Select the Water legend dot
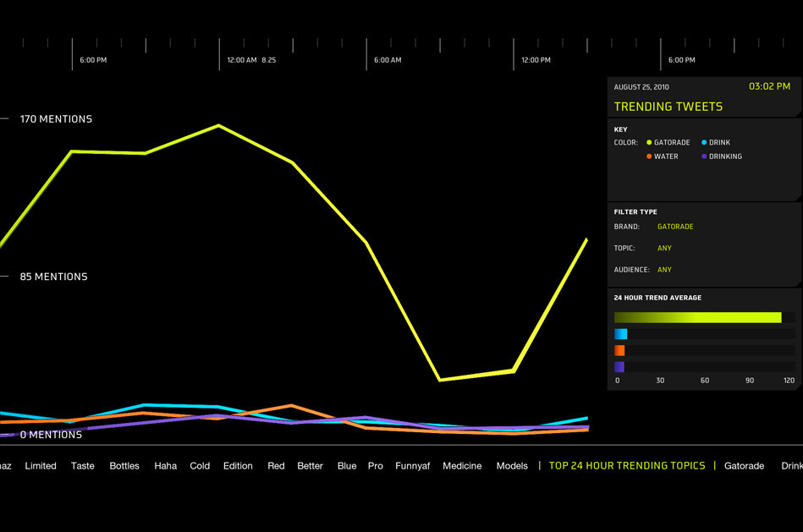 649,156
